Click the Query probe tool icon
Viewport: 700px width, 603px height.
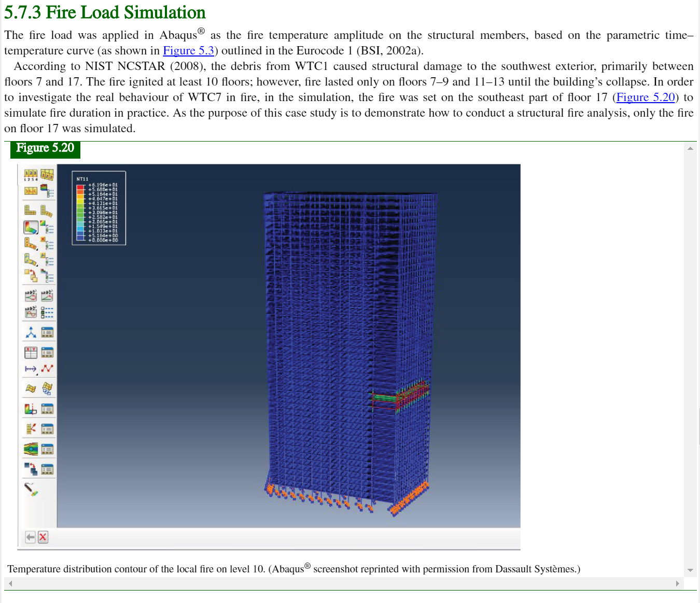coord(31,489)
